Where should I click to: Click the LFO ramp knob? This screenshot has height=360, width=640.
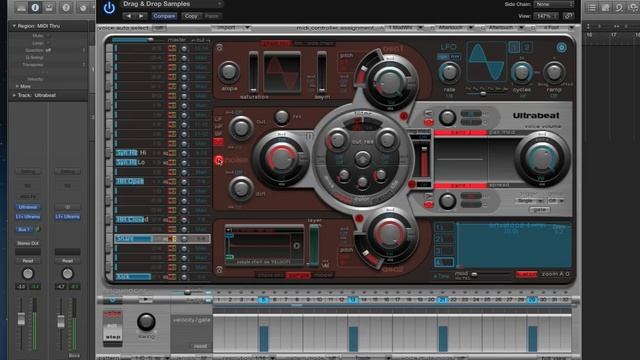click(x=554, y=73)
